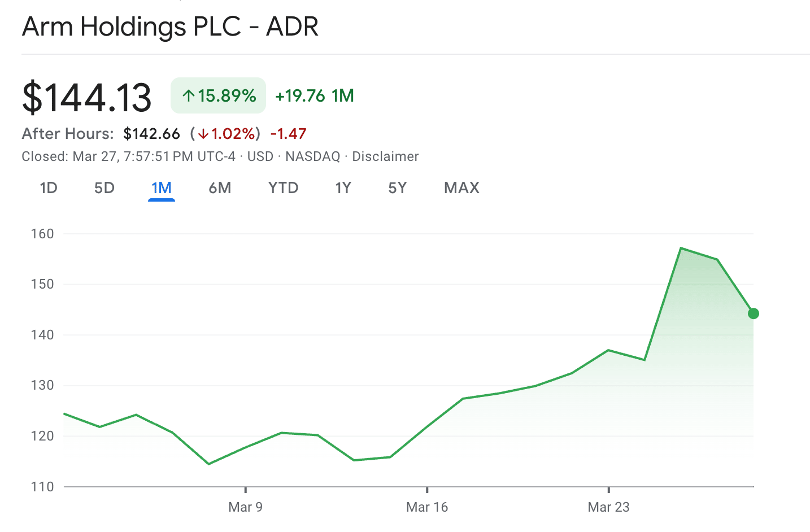Open the Disclaimer link
810x532 pixels.
point(385,156)
